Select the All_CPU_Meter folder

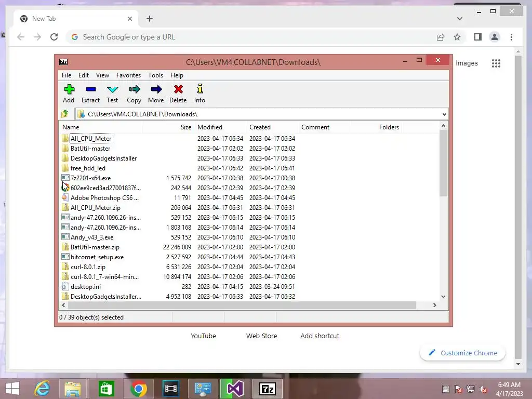(91, 138)
